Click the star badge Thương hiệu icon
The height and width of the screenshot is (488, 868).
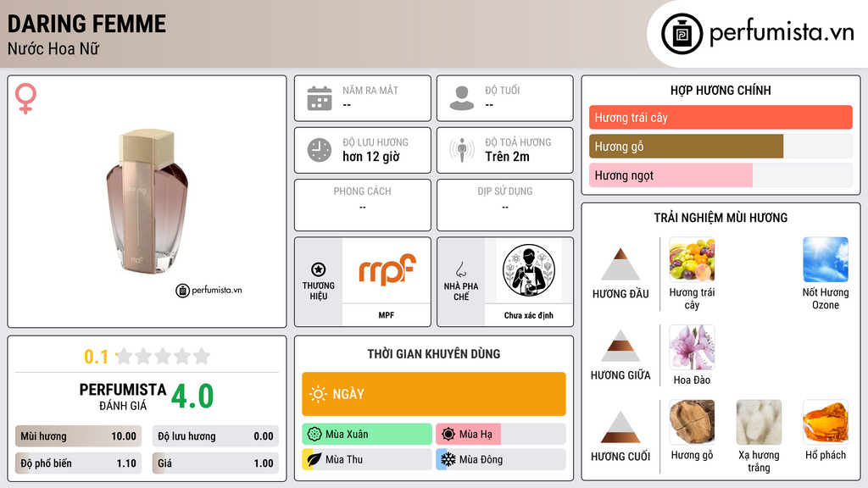point(319,269)
